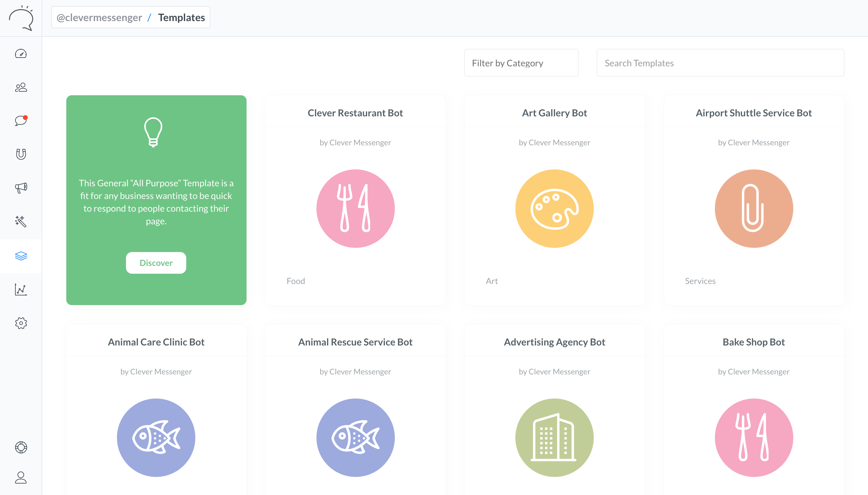Click the Filter by Category dropdown
Viewport: 868px width, 495px height.
521,63
